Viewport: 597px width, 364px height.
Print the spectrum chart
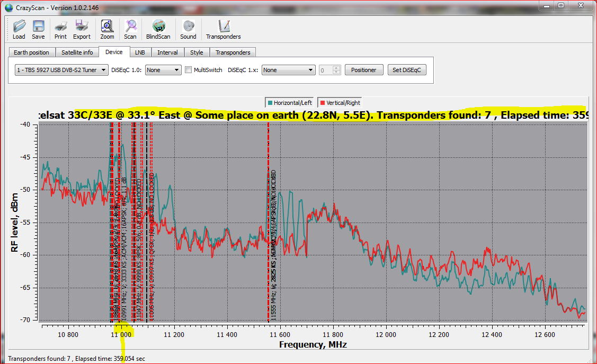pyautogui.click(x=60, y=26)
